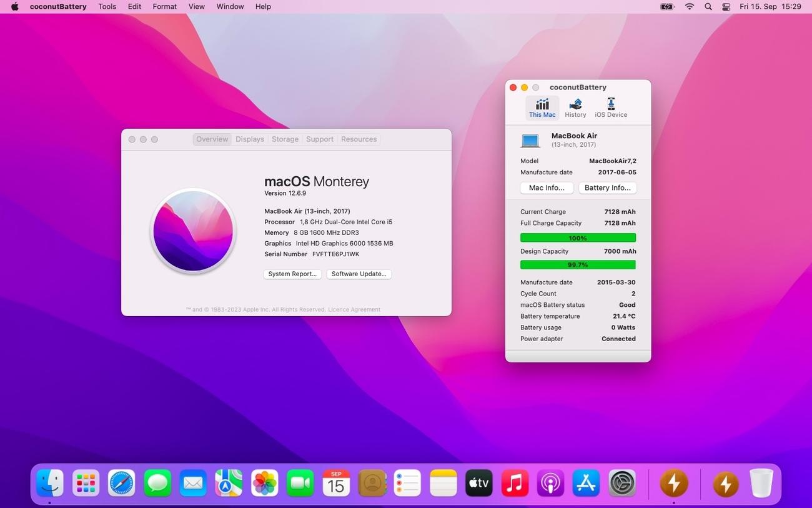Viewport: 812px width, 508px height.
Task: Open the coconutBattery application menu
Action: pyautogui.click(x=58, y=6)
